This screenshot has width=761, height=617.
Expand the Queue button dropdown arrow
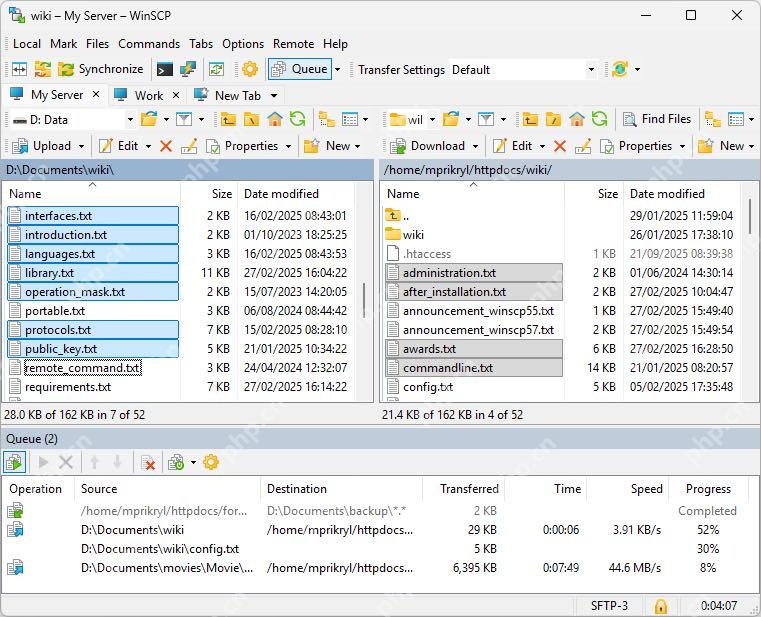(338, 69)
